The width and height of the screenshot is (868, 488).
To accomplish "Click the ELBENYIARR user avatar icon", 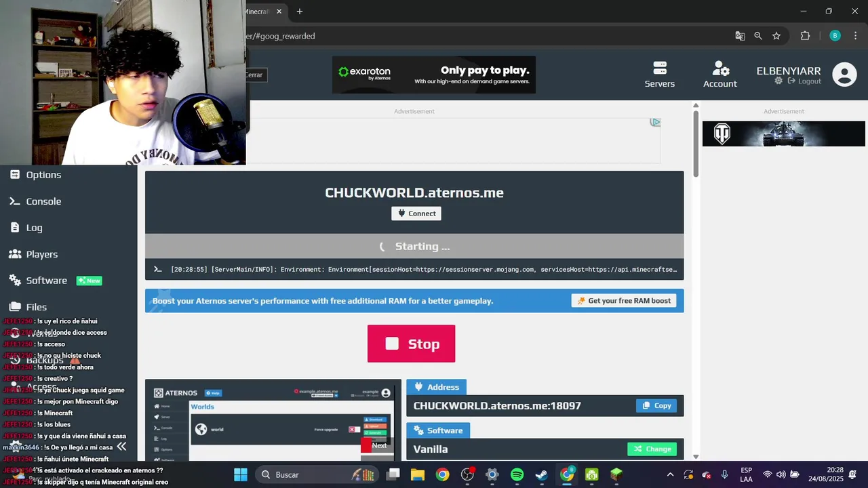I will 844,75.
